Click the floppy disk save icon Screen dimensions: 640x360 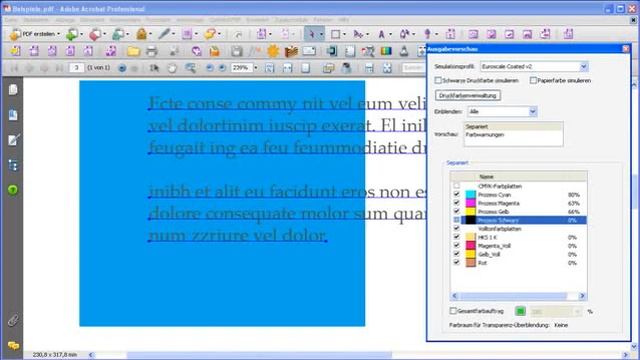tap(236, 51)
